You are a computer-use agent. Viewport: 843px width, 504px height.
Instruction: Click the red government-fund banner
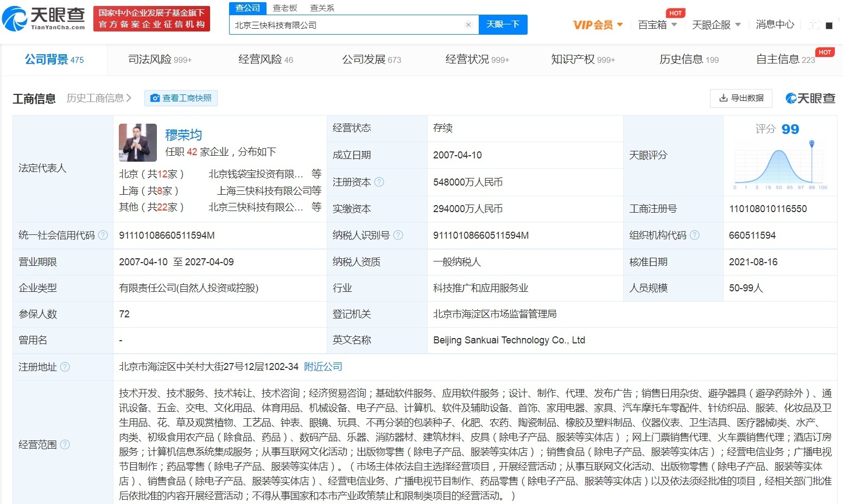(x=151, y=19)
